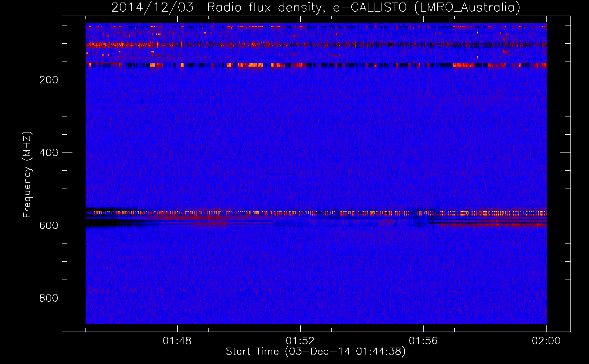
Task: Click the 400 frequency tick label
Action: pyautogui.click(x=49, y=153)
